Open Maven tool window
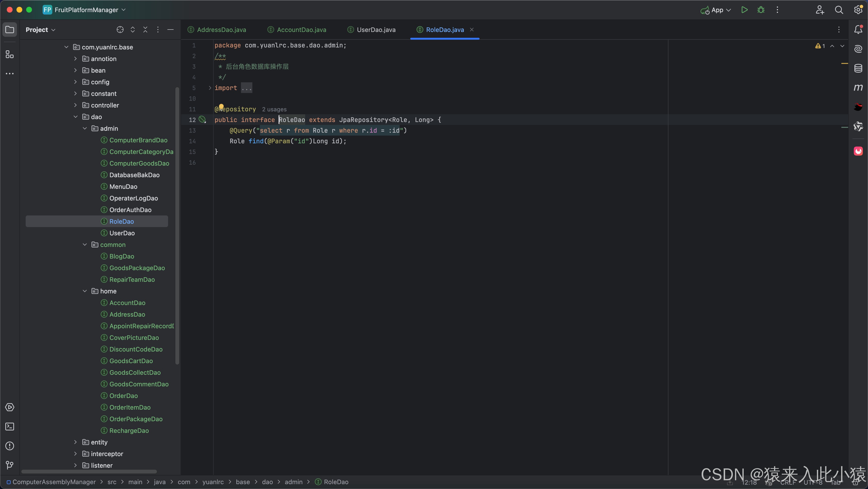 (x=858, y=88)
